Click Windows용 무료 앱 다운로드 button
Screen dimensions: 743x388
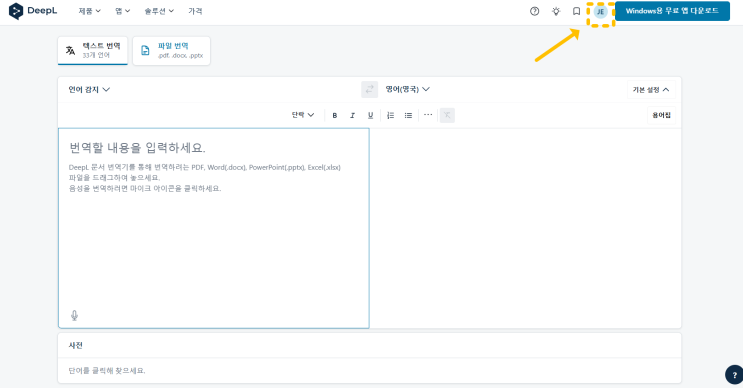point(672,11)
